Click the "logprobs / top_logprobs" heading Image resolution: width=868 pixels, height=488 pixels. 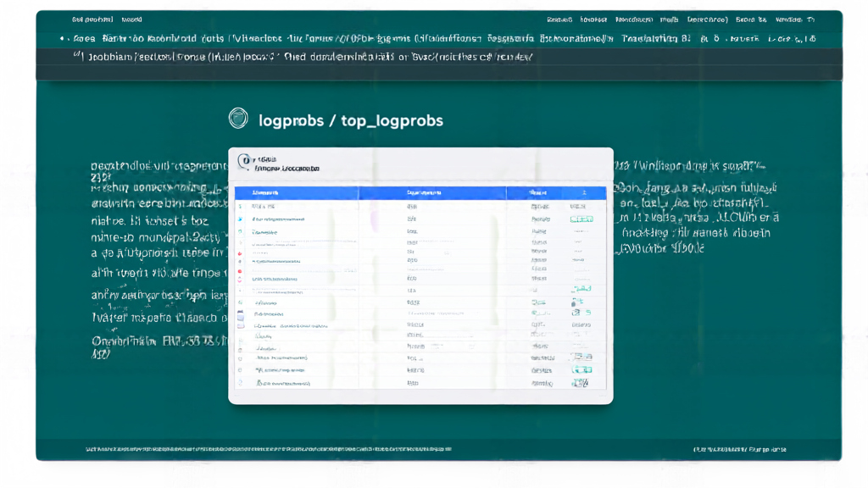pos(350,120)
